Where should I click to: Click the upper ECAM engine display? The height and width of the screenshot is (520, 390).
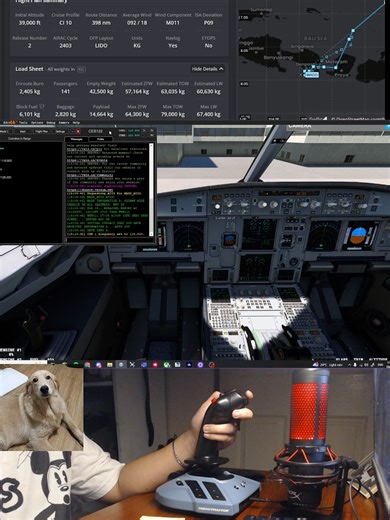pos(258,233)
